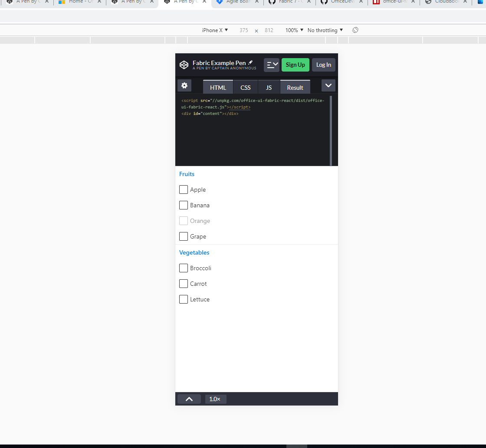
Task: Close the Agile Board browser tab
Action: pyautogui.click(x=256, y=2)
